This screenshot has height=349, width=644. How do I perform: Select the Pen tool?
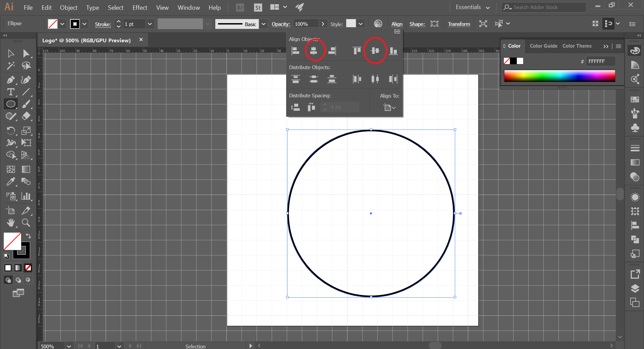(x=11, y=80)
